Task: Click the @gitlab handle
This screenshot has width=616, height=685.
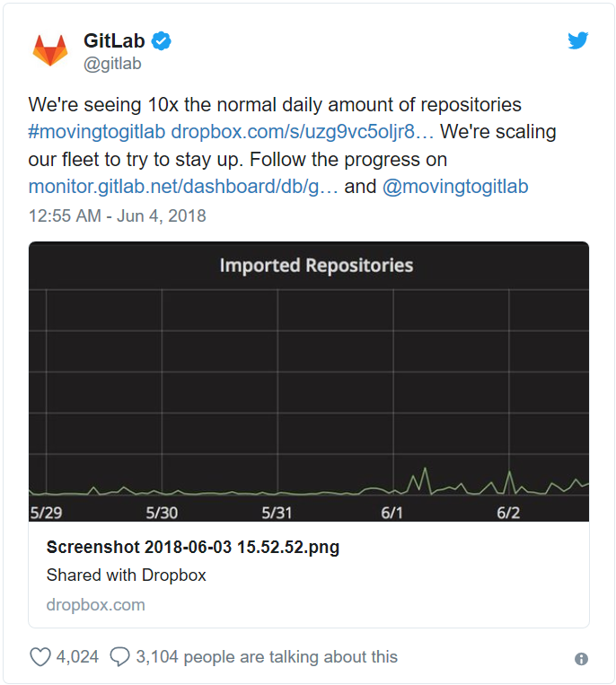Action: pos(112,64)
